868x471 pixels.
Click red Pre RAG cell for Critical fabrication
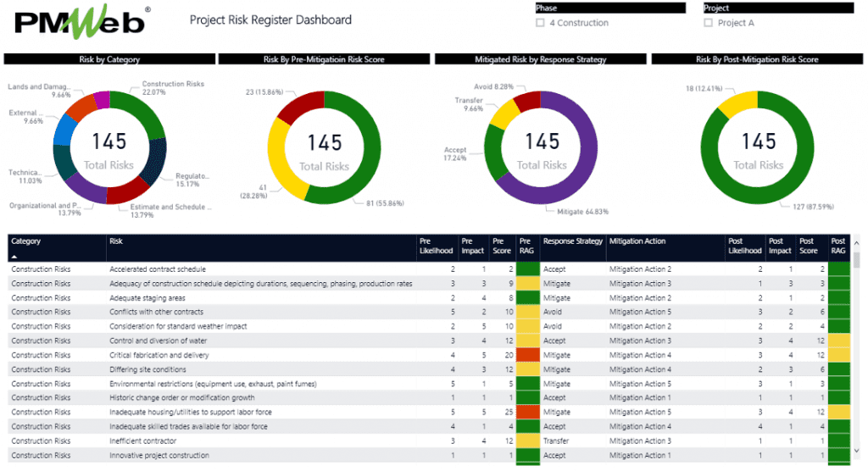click(x=527, y=355)
